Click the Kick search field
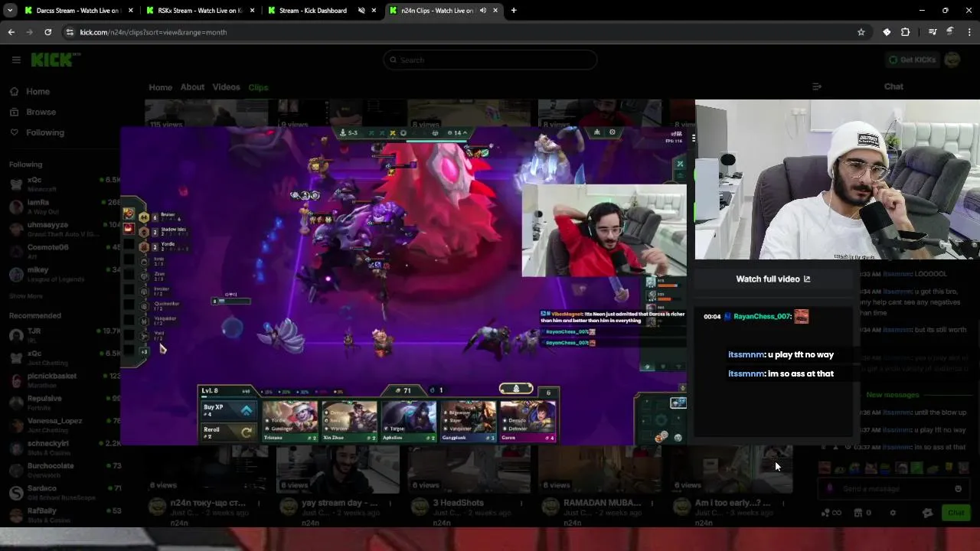The height and width of the screenshot is (551, 980). [x=490, y=60]
